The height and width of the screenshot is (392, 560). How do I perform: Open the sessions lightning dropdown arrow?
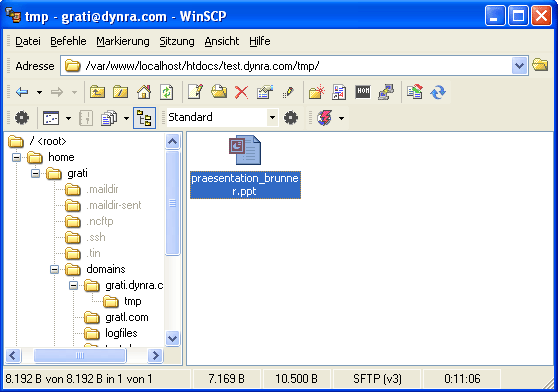coord(341,118)
